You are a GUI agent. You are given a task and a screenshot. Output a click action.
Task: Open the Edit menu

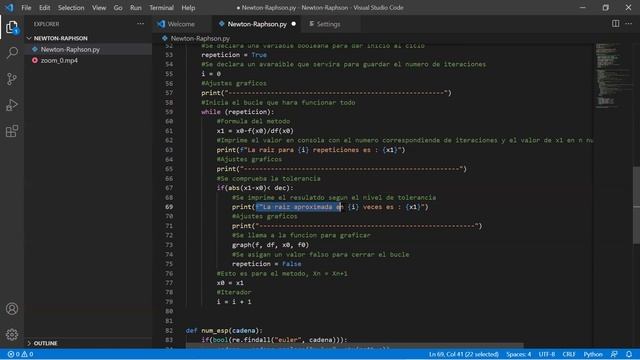pyautogui.click(x=44, y=8)
